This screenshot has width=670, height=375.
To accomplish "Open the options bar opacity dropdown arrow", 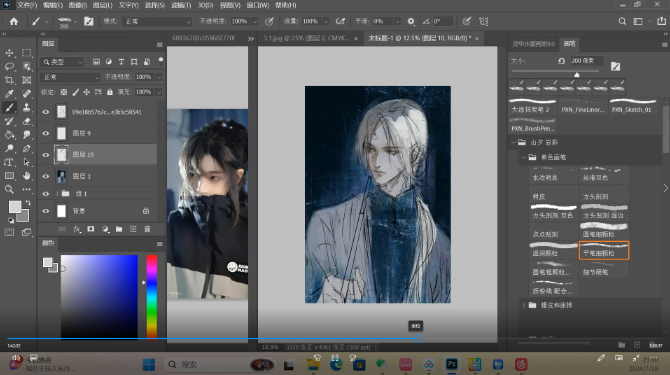I will (x=255, y=21).
